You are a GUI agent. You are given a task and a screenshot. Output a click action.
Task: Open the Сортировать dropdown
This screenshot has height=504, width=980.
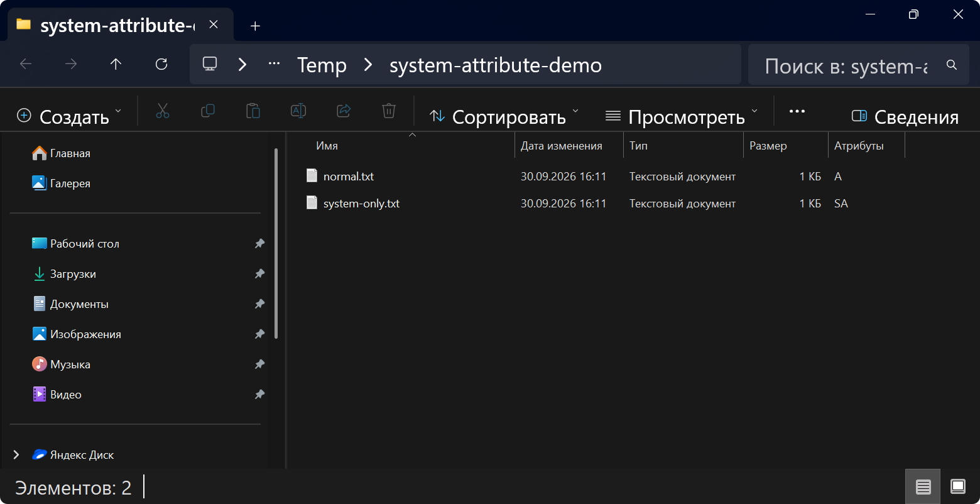[x=504, y=116]
